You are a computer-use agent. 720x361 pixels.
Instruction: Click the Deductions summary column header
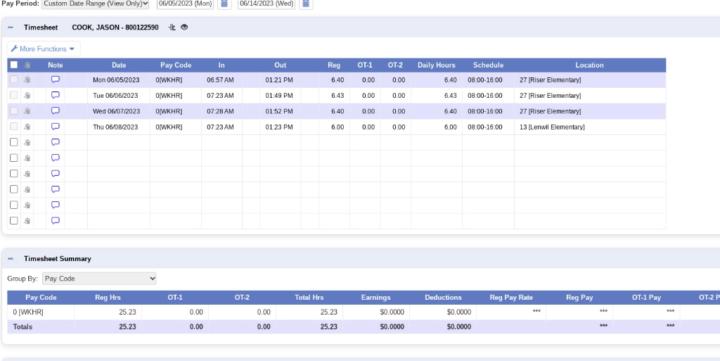[443, 298]
